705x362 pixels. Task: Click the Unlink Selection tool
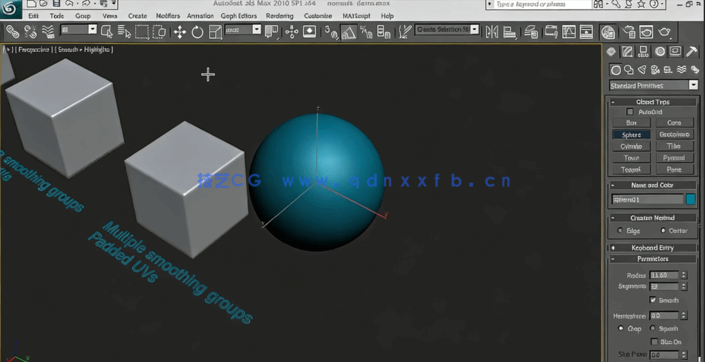(x=30, y=31)
